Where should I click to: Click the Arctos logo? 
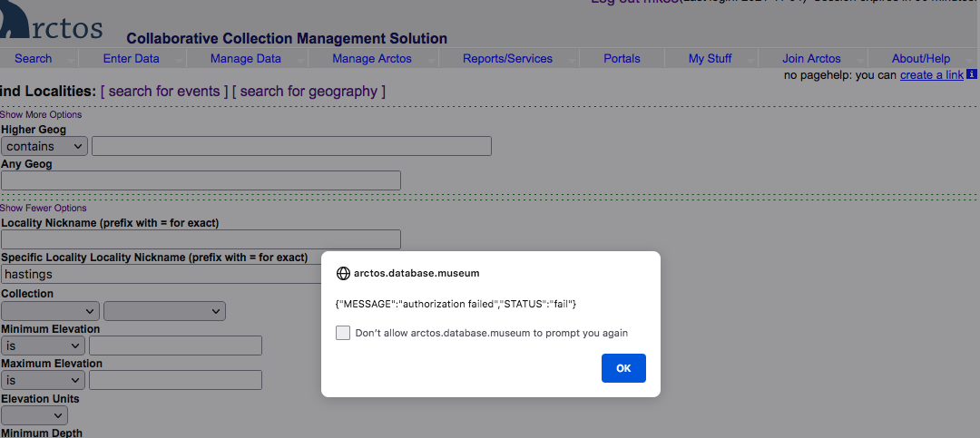pyautogui.click(x=51, y=22)
